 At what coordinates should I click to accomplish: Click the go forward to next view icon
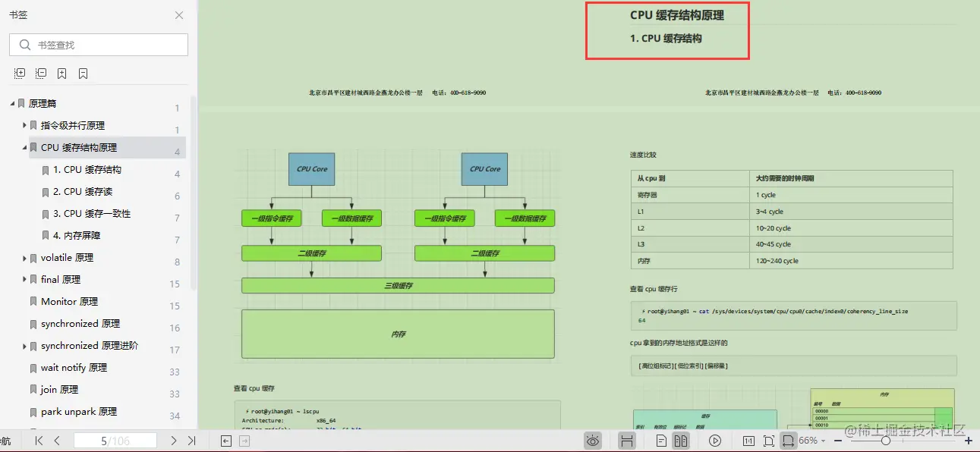[244, 441]
